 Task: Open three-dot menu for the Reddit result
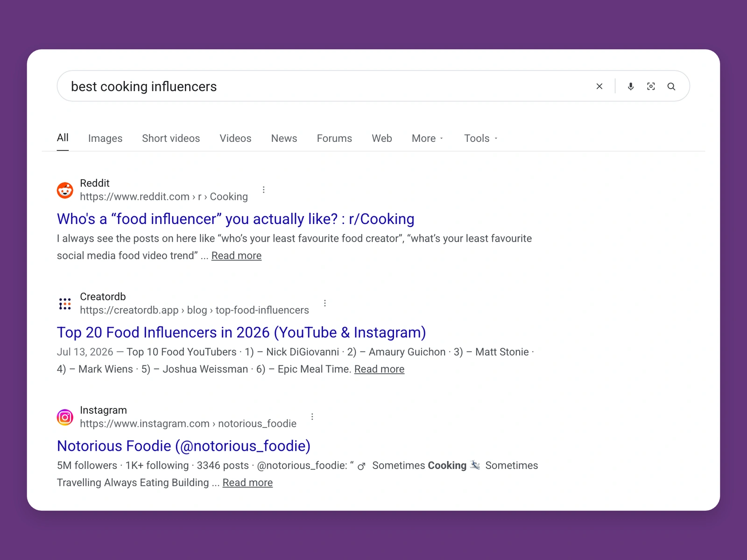tap(264, 190)
